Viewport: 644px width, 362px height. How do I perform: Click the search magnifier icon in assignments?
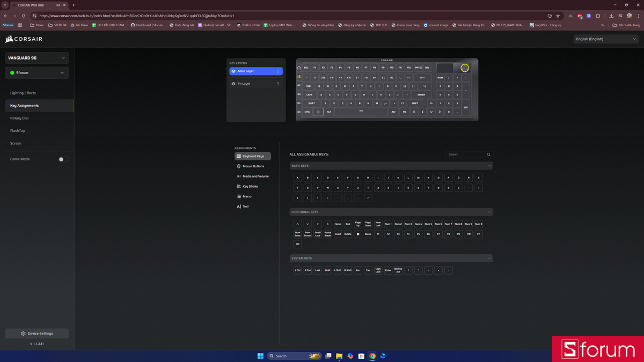[488, 154]
